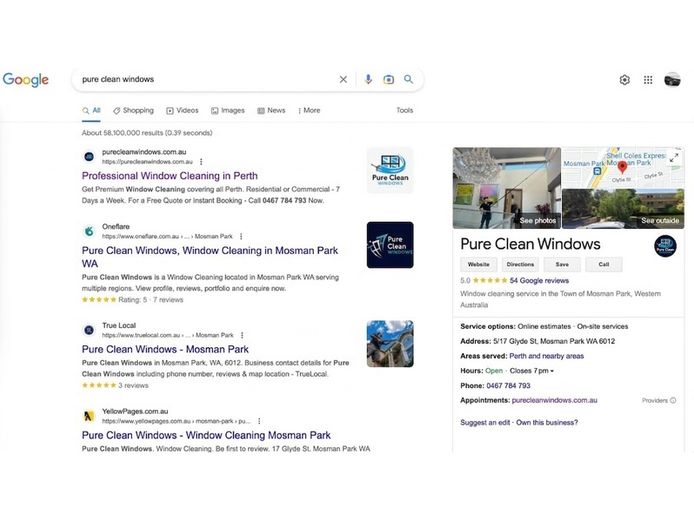Click the YellowPages site favicon
The width and height of the screenshot is (694, 522).
point(89,416)
